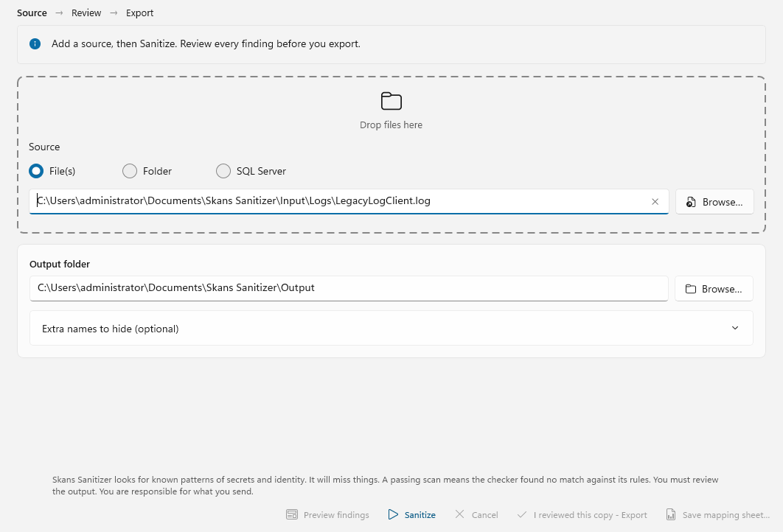Start the Sanitize action
Screen dimensions: 783x532
coord(411,514)
